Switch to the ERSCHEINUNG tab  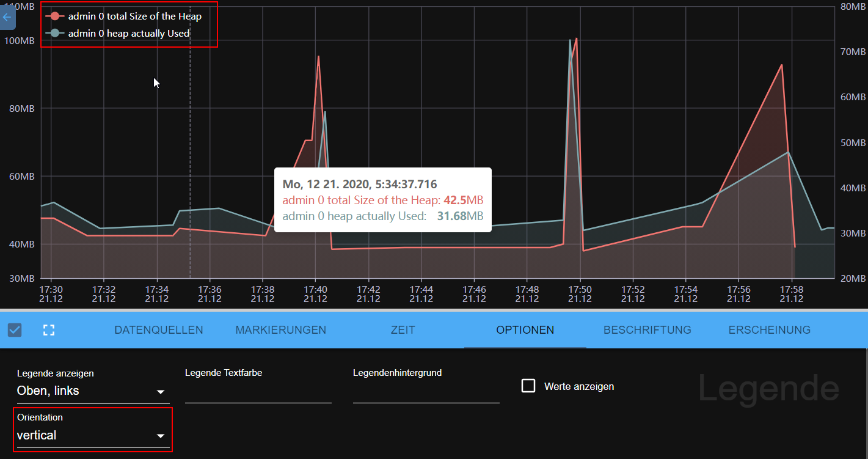click(769, 329)
